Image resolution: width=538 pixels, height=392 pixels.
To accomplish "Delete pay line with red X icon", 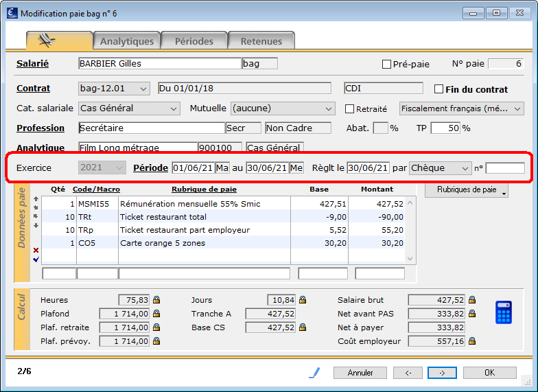I will 36,250.
